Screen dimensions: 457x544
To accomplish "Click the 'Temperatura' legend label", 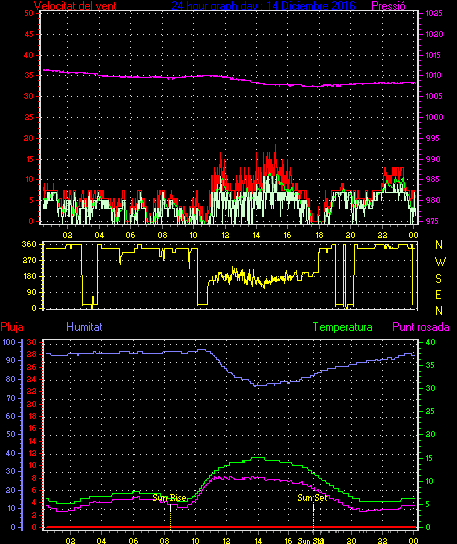I will point(342,327).
